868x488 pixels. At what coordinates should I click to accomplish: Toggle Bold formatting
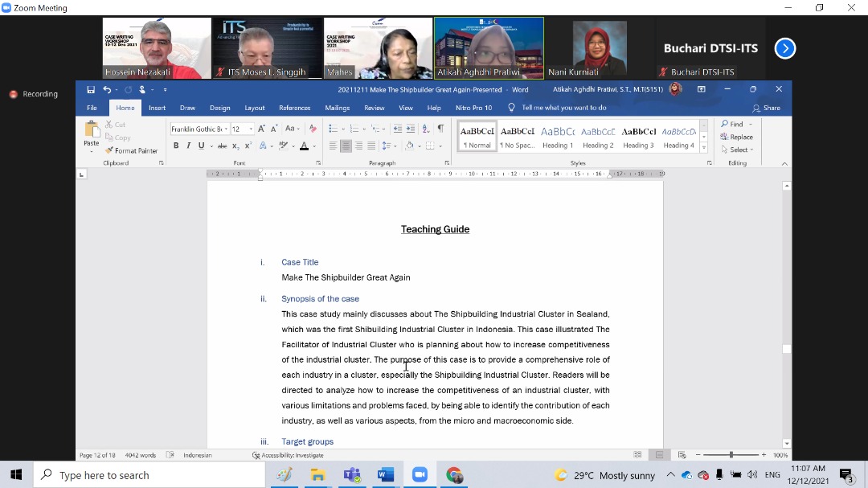[x=176, y=146]
